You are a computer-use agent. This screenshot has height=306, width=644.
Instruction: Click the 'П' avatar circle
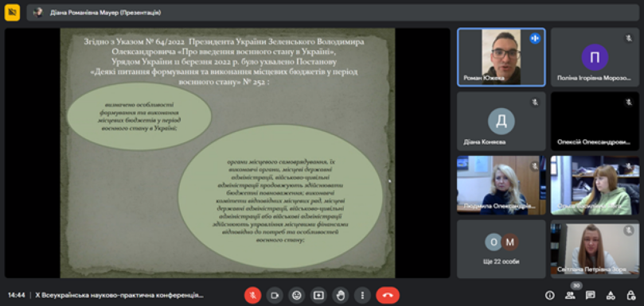(x=595, y=57)
